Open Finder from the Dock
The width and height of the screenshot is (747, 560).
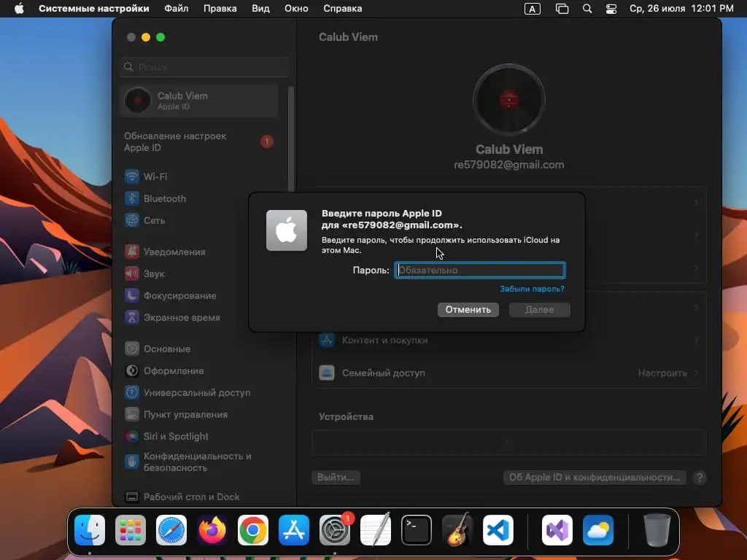[x=90, y=530]
